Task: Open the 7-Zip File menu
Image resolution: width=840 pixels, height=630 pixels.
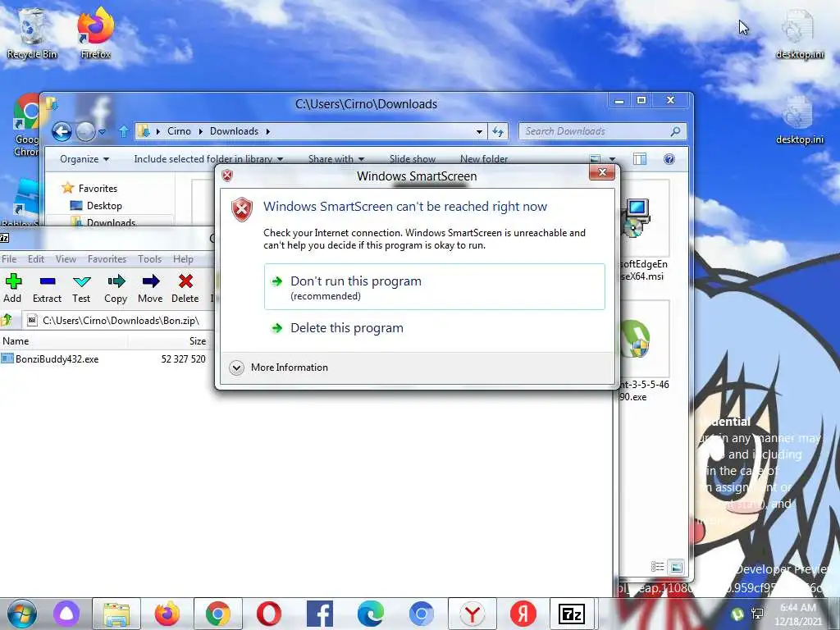Action: pos(9,259)
